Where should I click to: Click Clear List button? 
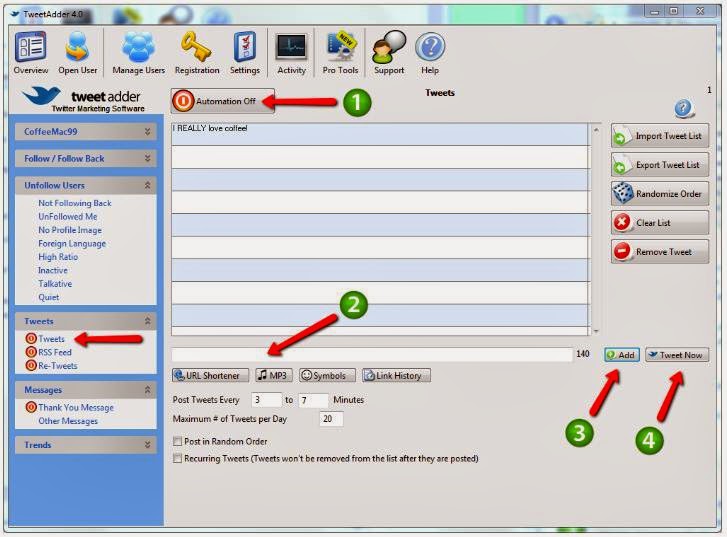click(660, 223)
